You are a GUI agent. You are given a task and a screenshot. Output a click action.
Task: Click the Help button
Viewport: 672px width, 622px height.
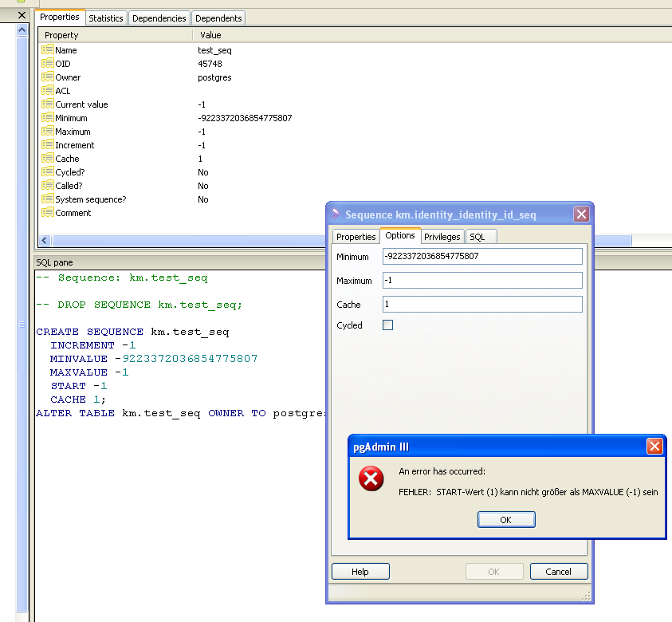360,571
